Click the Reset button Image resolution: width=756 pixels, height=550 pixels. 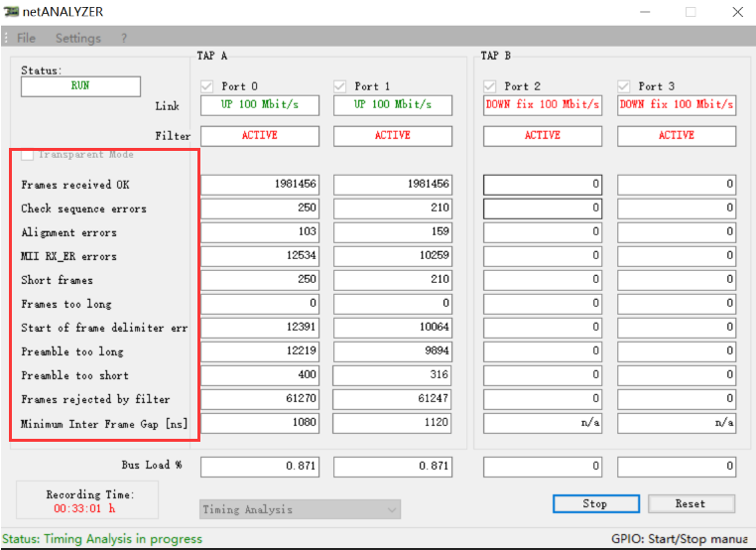coord(692,503)
